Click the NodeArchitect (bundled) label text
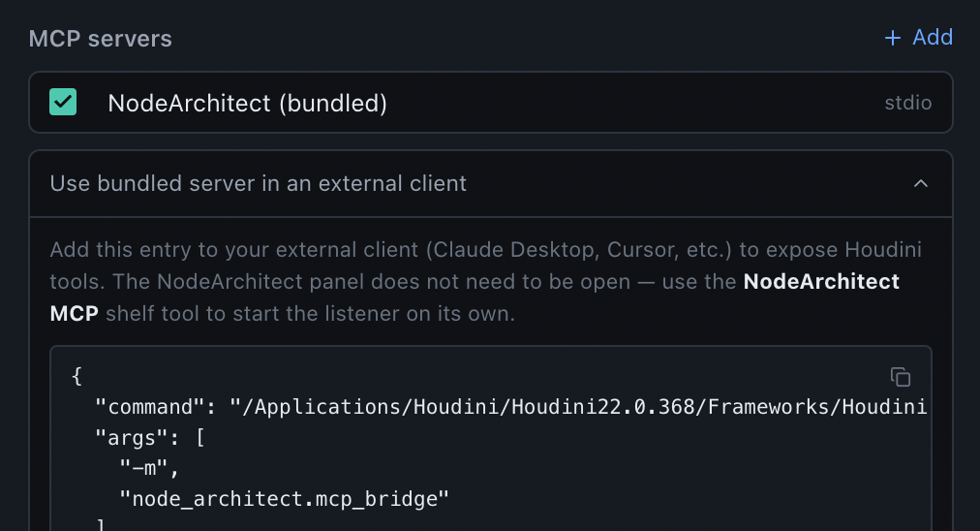980x531 pixels. click(x=248, y=104)
